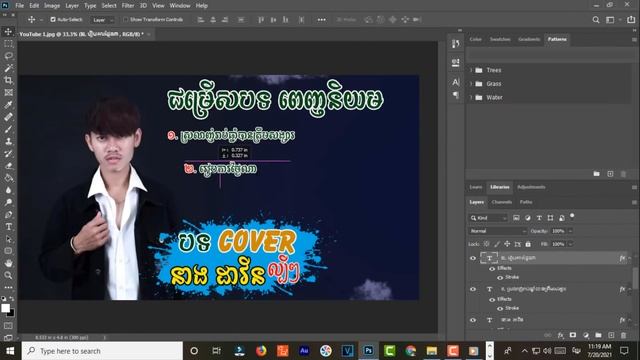Select the Frame tool
This screenshot has width=640, height=360.
coord(8,93)
